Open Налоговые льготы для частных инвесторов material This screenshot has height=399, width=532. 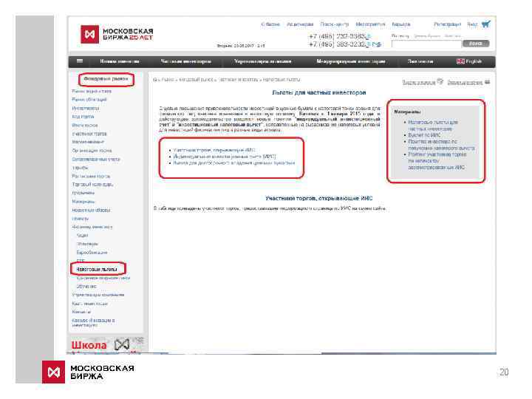(432, 125)
